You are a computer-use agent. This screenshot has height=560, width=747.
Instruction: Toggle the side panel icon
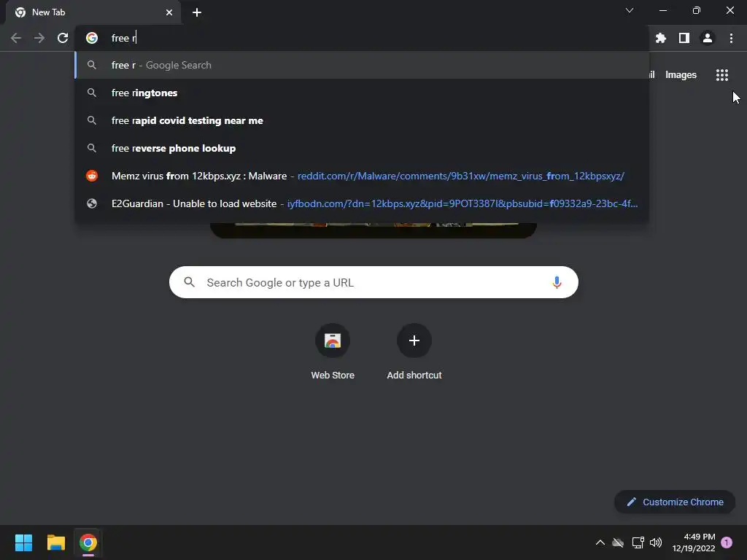pyautogui.click(x=684, y=38)
